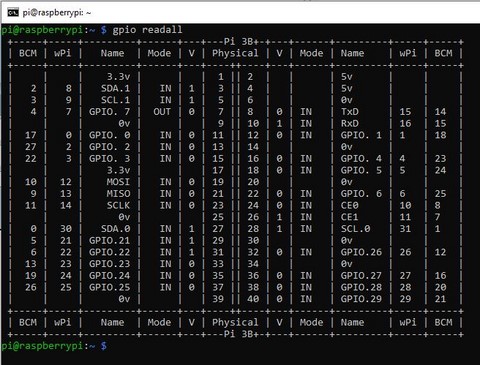Screen dimensions: 480x365
Task: Select the 'GPIO. 5' pin name
Action: point(361,170)
